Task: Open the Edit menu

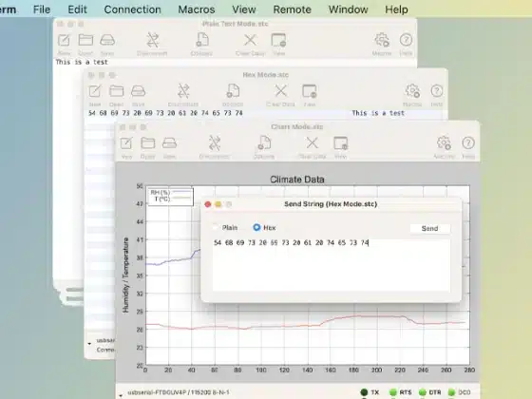Action: [77, 9]
